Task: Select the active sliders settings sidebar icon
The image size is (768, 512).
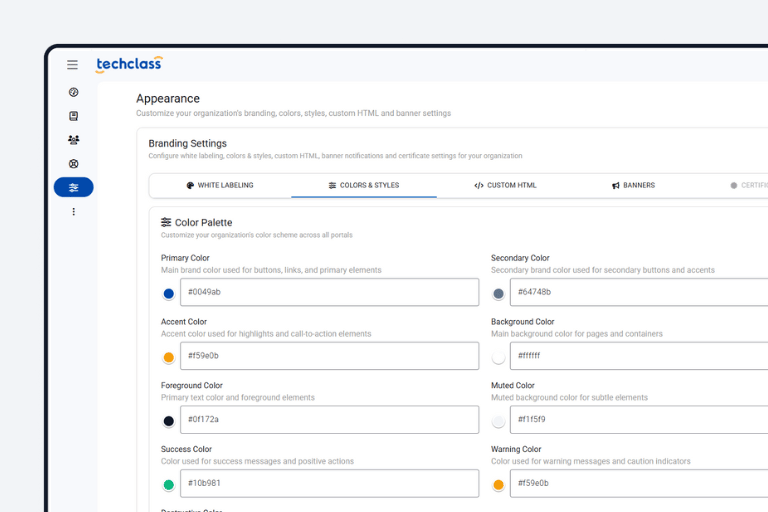Action: 73,187
